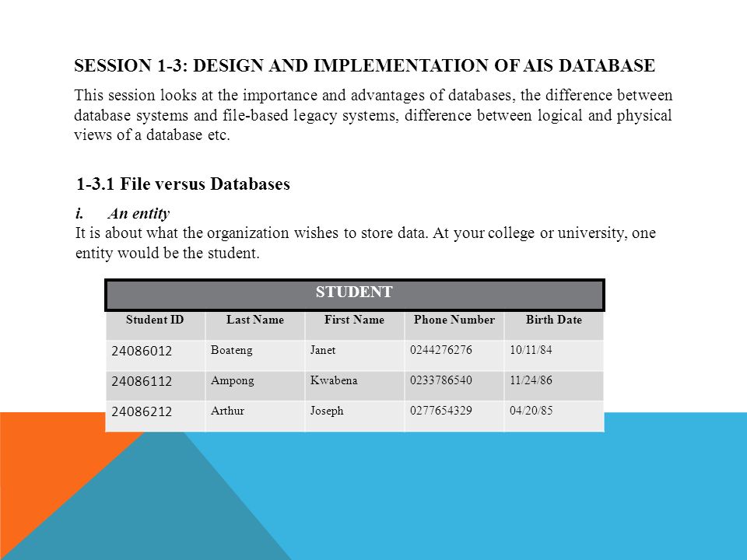
Task: Click birth date 04/20/85
Action: click(531, 411)
